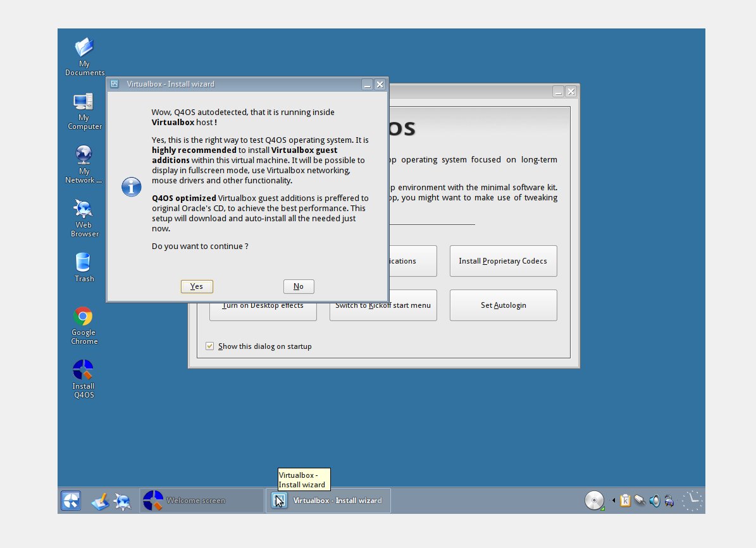Image resolution: width=756 pixels, height=548 pixels.
Task: Minimize the Welcome screen window
Action: click(559, 92)
